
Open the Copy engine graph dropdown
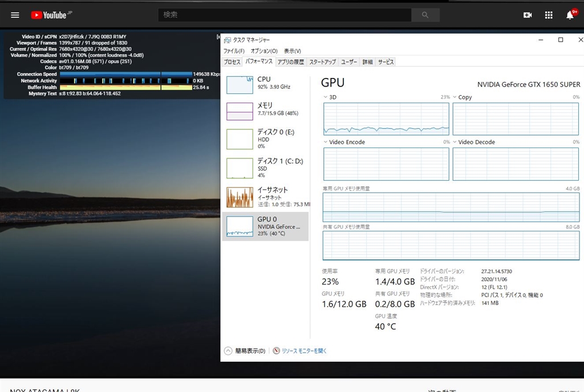point(455,97)
